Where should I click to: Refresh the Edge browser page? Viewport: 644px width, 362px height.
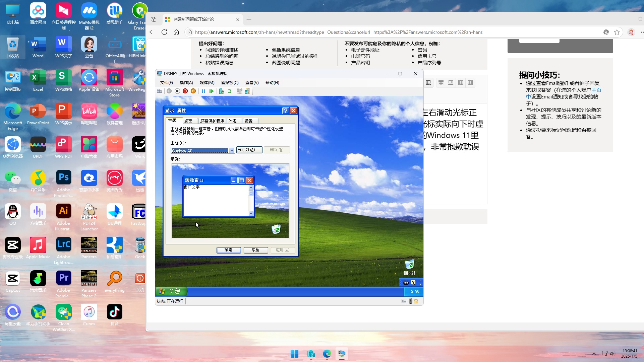coord(164,32)
